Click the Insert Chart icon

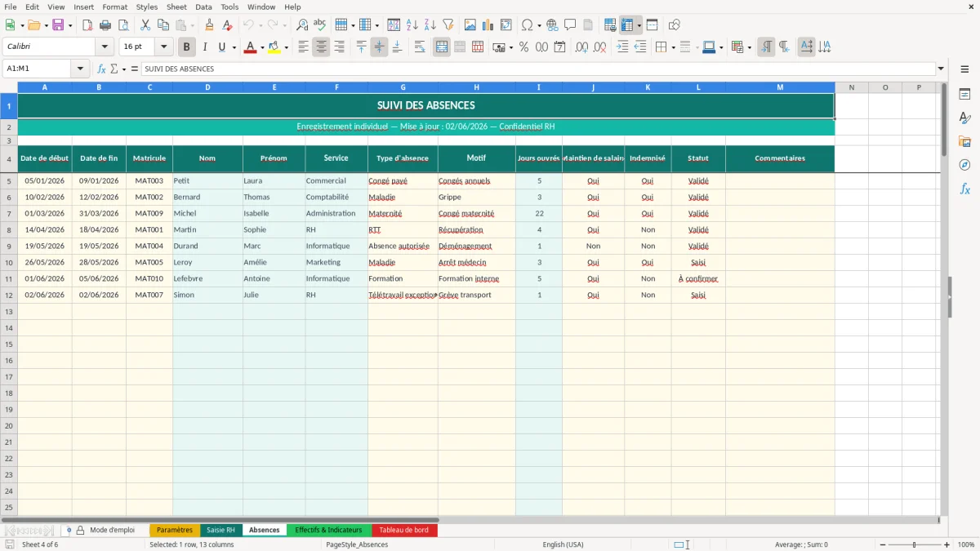488,25
